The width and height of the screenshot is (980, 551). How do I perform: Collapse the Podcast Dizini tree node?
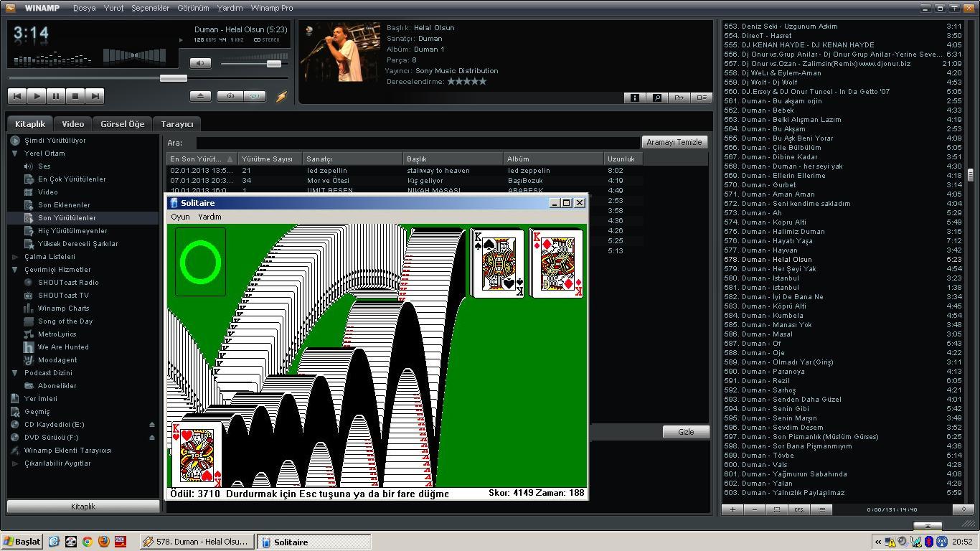click(x=15, y=373)
